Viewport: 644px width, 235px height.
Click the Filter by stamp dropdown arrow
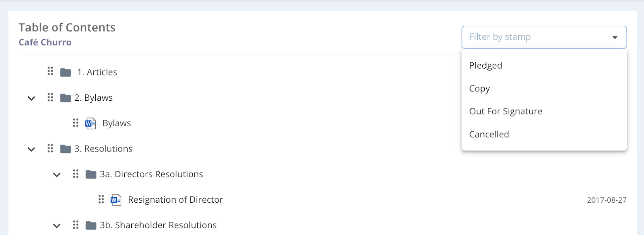click(615, 37)
